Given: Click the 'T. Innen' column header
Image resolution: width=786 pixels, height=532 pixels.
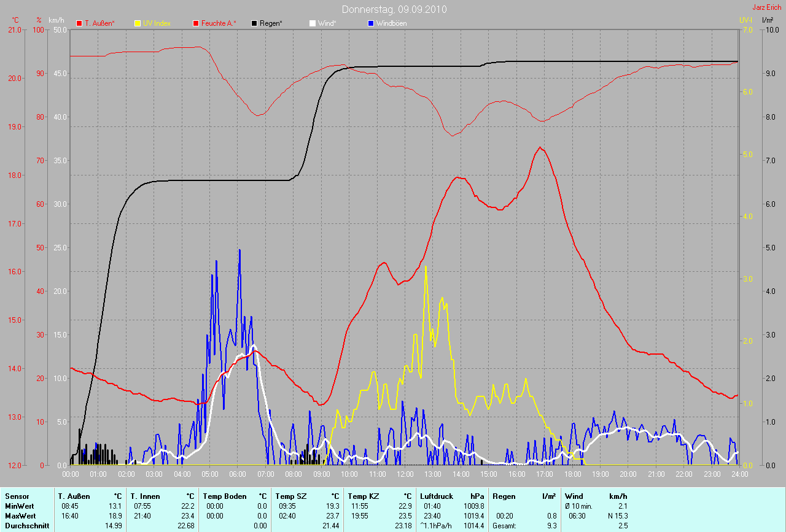Looking at the screenshot, I should tap(144, 496).
